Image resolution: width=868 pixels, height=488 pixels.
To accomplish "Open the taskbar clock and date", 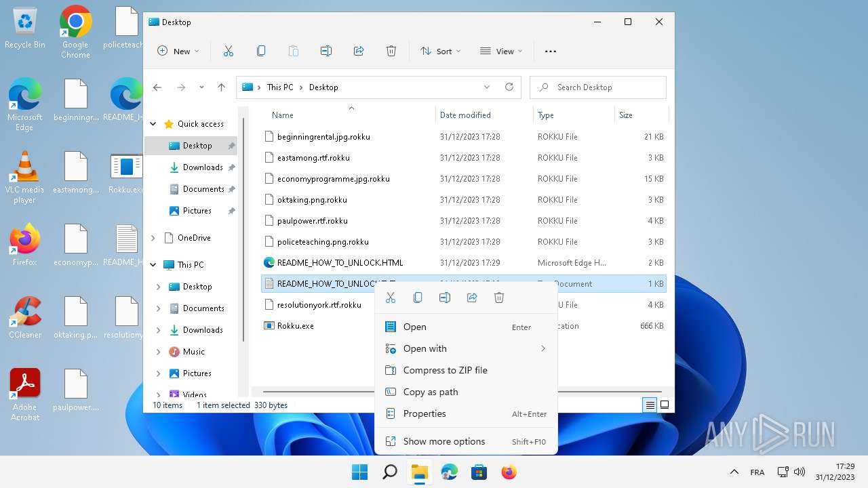I will pyautogui.click(x=835, y=472).
